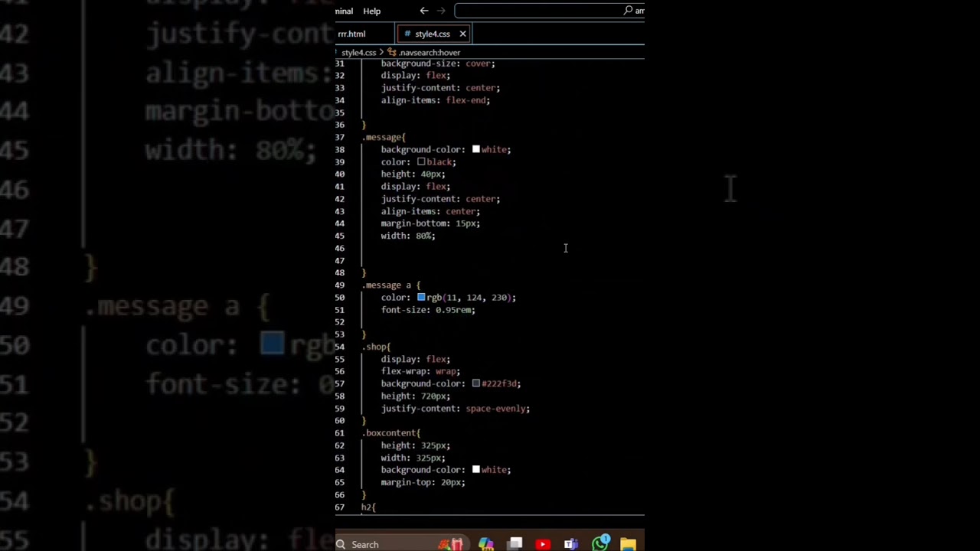980x551 pixels.
Task: Open Task View from the taskbar
Action: click(x=515, y=544)
